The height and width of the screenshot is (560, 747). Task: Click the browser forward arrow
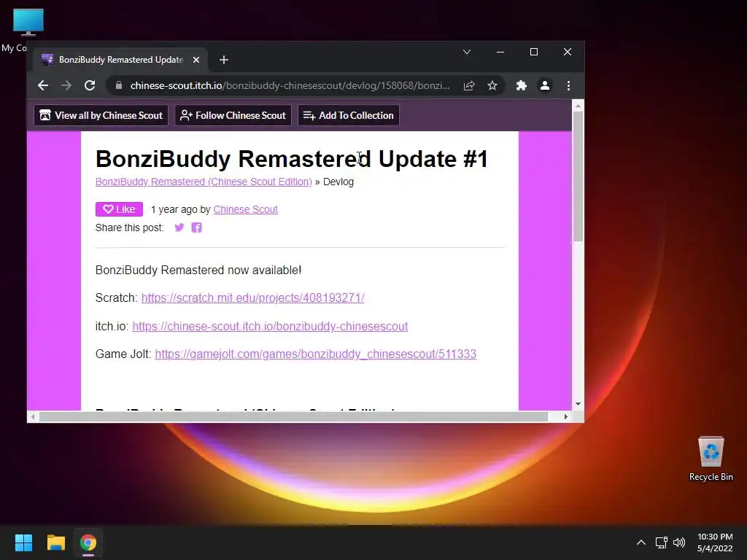[x=66, y=86]
